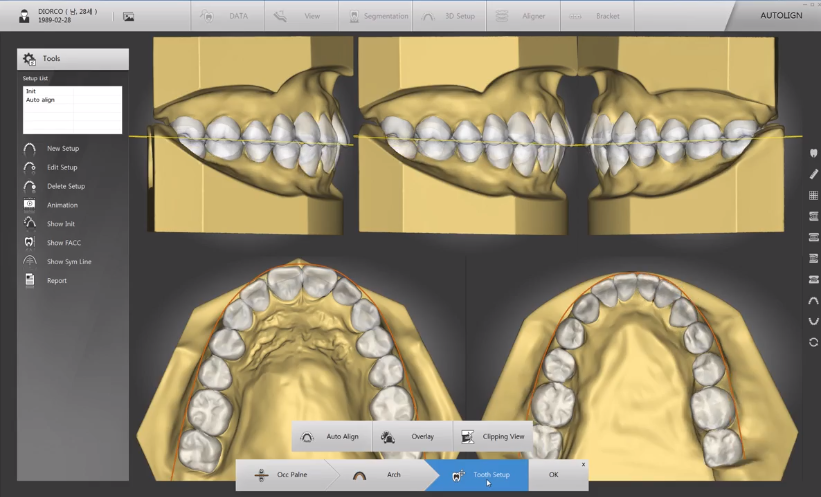Click the reset view rotation icon
Image resolution: width=821 pixels, height=497 pixels.
(813, 342)
